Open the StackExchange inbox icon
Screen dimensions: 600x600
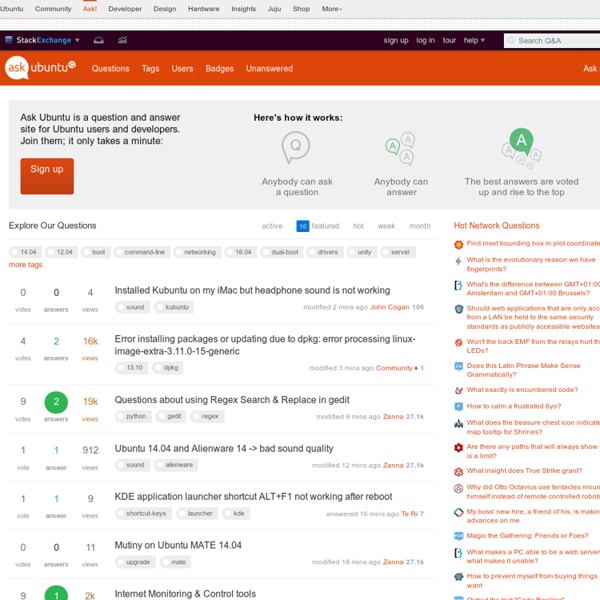[98, 40]
